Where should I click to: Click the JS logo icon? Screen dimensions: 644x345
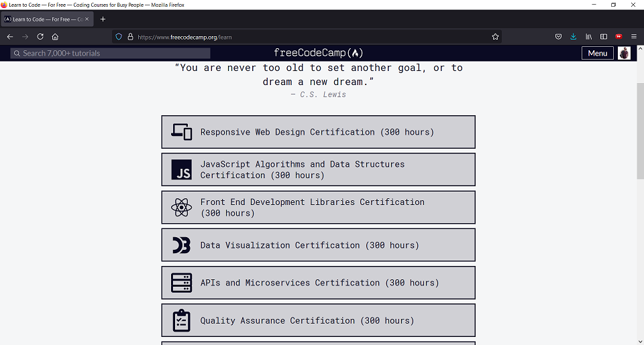pyautogui.click(x=182, y=170)
